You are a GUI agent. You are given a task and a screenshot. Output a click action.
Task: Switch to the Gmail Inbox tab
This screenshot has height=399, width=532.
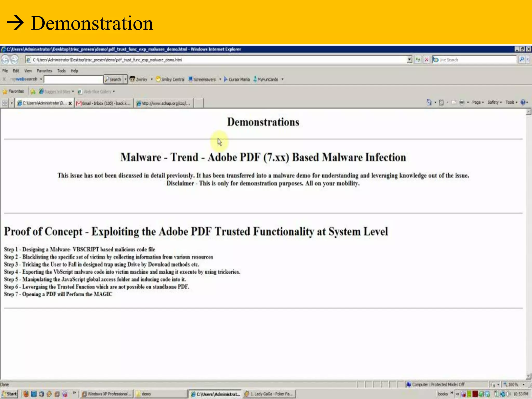point(104,103)
